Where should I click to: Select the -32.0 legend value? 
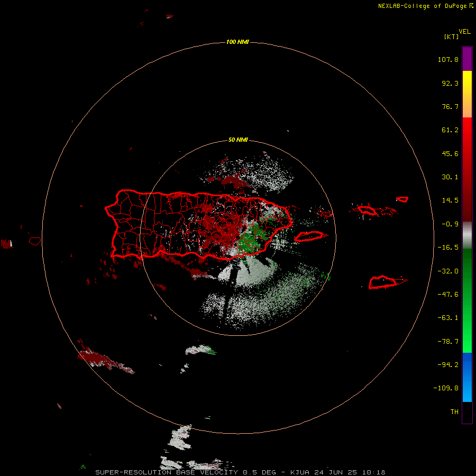[448, 271]
